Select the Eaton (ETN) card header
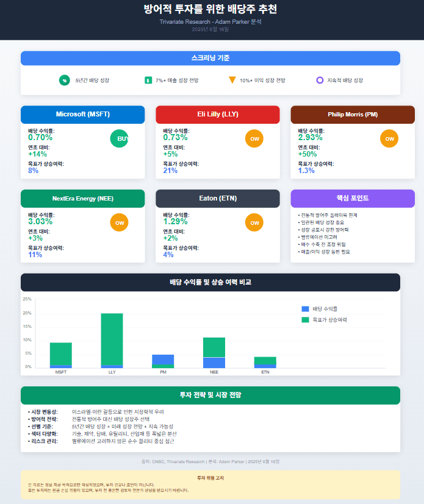The image size is (424, 504). (218, 198)
